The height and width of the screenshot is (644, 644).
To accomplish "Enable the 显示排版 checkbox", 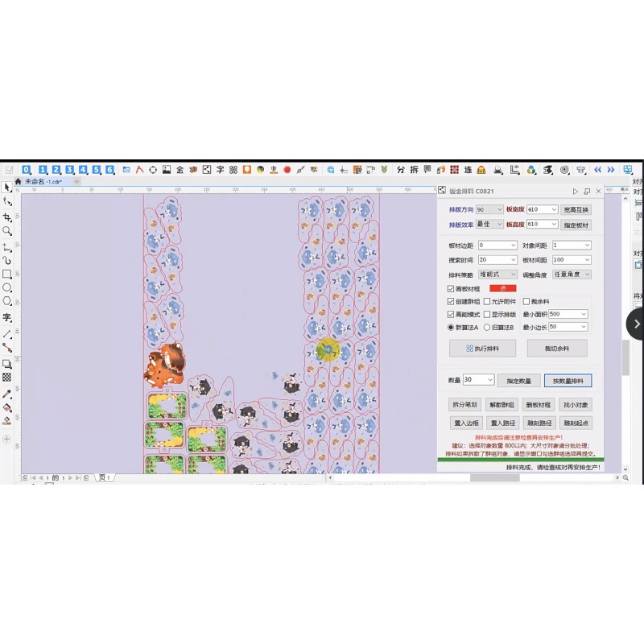I will 487,314.
